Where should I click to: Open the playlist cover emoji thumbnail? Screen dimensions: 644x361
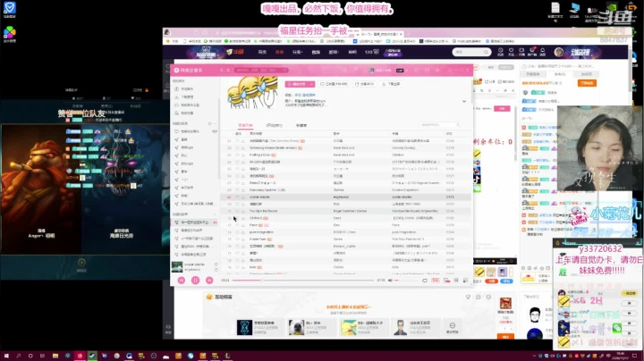pos(253,93)
